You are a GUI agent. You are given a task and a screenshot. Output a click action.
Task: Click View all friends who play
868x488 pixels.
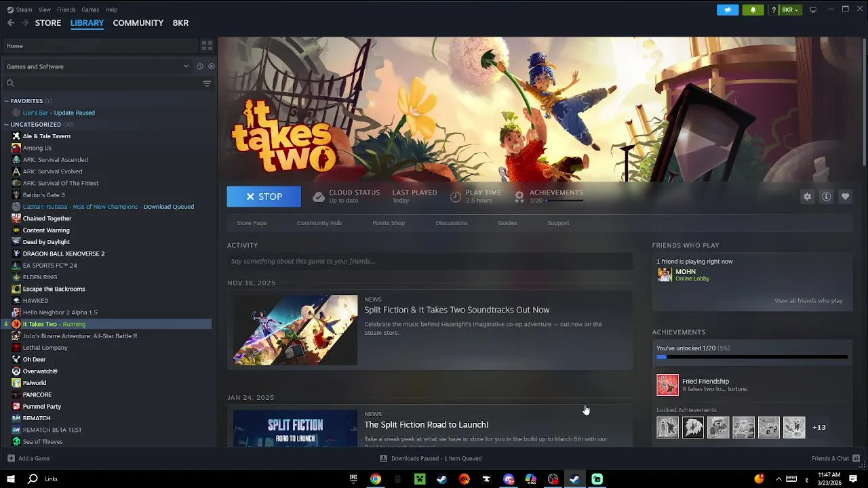(x=808, y=301)
